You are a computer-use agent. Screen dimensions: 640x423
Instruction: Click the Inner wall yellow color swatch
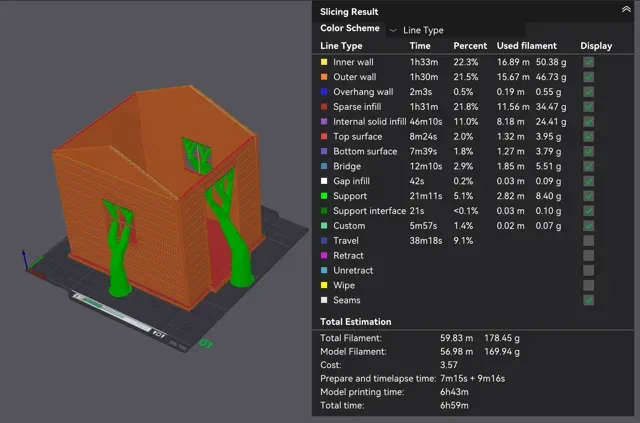pos(324,62)
